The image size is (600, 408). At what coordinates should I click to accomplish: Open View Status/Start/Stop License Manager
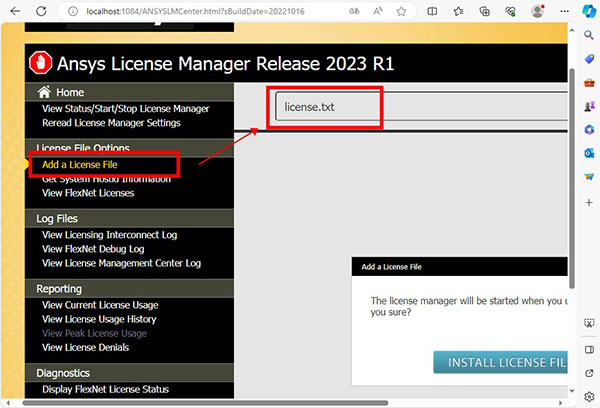coord(125,108)
